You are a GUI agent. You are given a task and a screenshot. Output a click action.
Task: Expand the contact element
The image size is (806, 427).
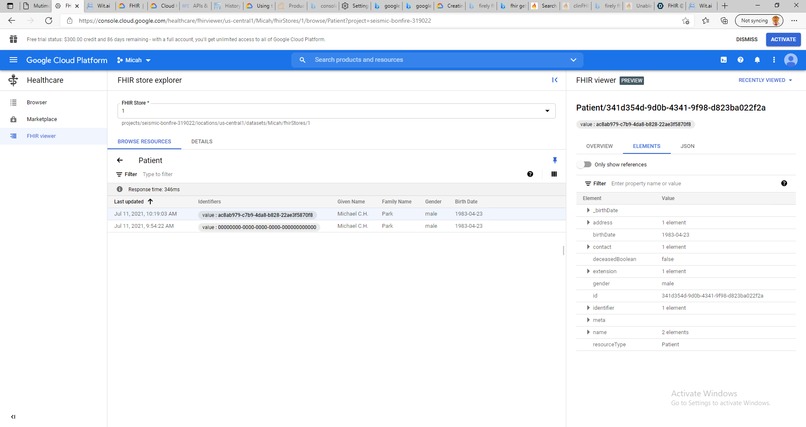[x=588, y=247]
